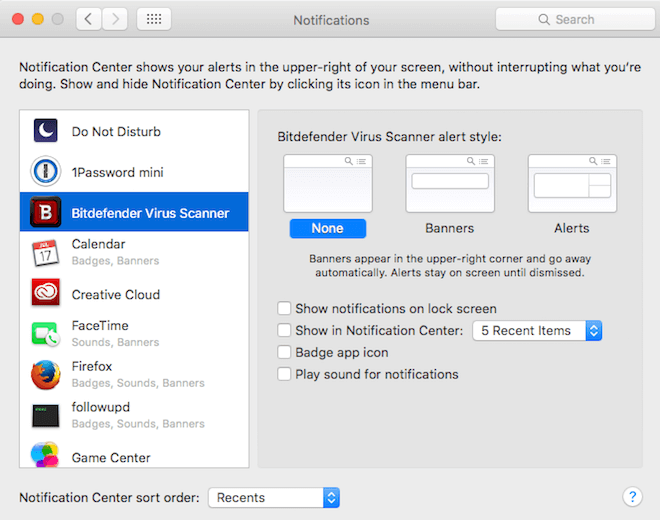Click the Game Center bubbles icon
The image size is (660, 520).
45,455
